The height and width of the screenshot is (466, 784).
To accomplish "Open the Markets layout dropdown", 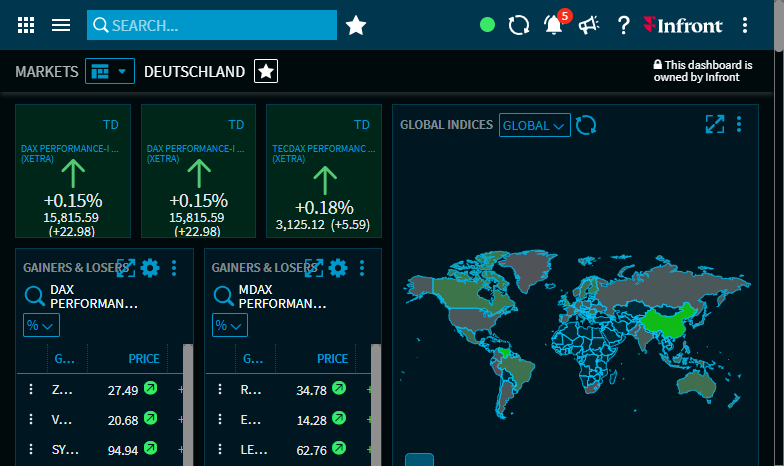I will click(x=110, y=71).
